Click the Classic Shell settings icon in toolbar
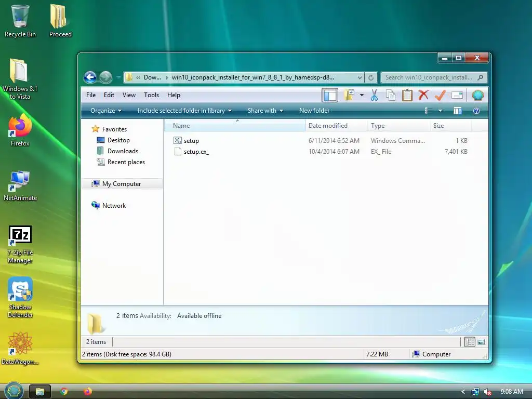This screenshot has width=532, height=399. point(477,96)
